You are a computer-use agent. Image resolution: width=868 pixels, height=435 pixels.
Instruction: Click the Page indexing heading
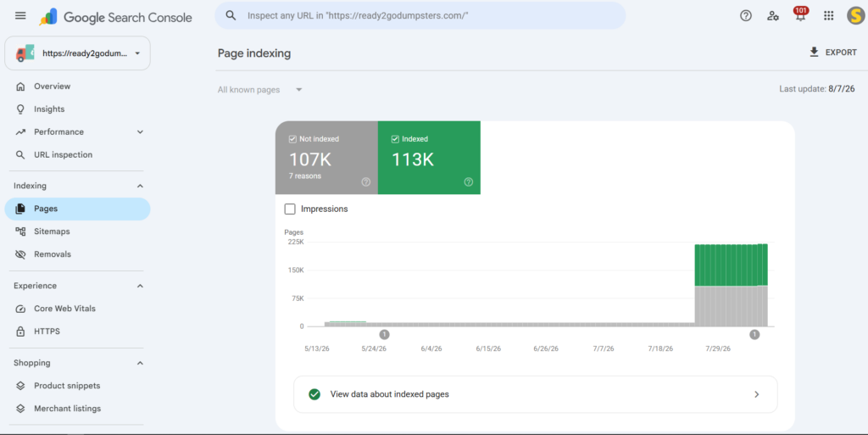254,53
